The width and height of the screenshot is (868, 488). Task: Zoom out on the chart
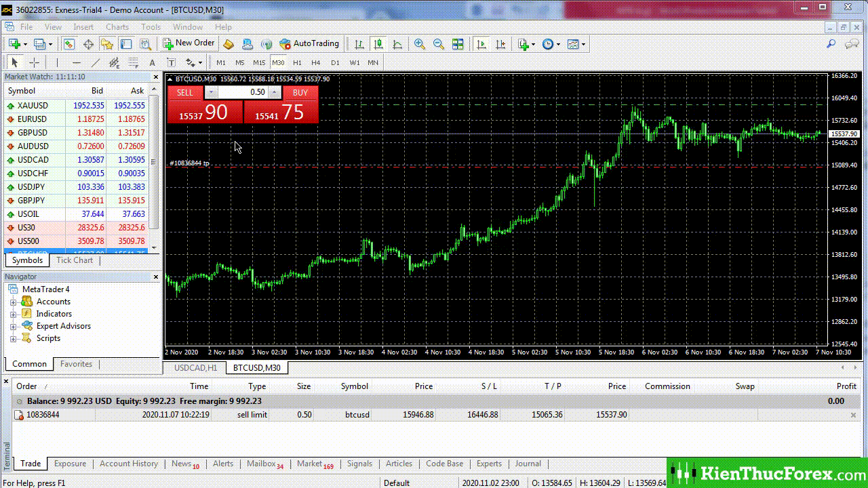(x=439, y=44)
